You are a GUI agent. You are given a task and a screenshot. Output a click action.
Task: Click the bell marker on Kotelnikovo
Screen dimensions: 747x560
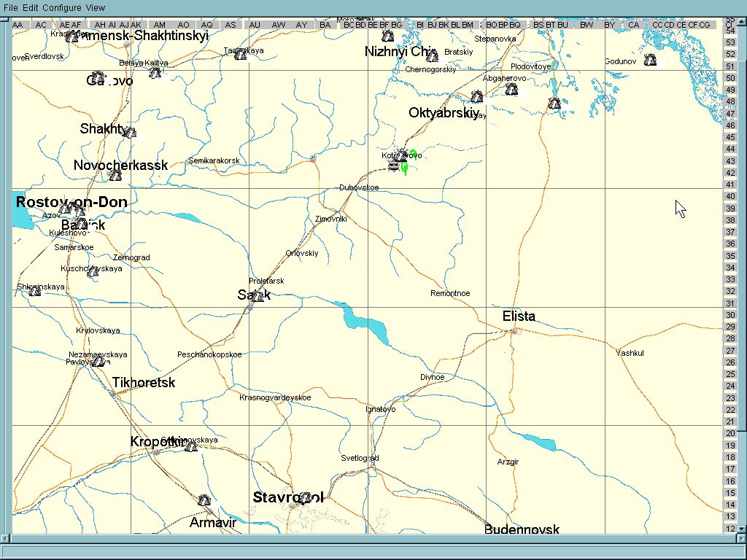coord(402,155)
